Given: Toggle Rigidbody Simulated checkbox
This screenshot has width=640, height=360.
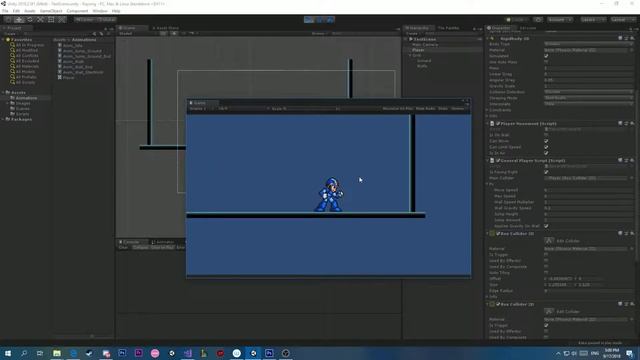Looking at the screenshot, I should pos(546,56).
